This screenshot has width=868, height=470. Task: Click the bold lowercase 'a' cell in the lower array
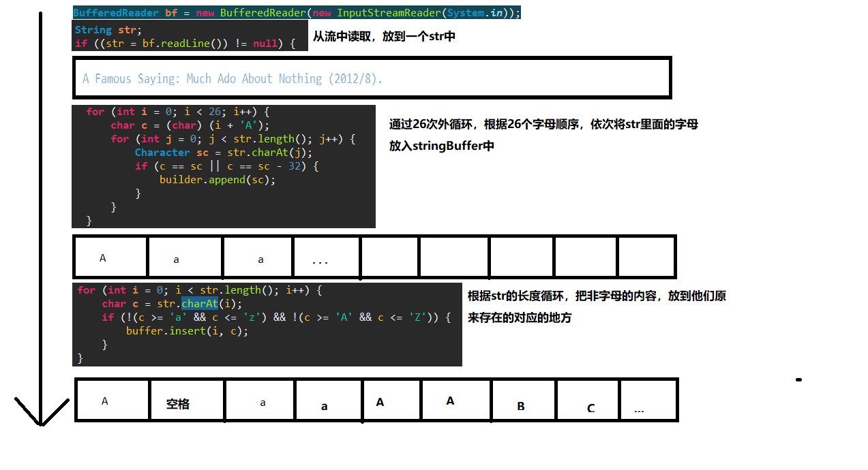coord(329,400)
